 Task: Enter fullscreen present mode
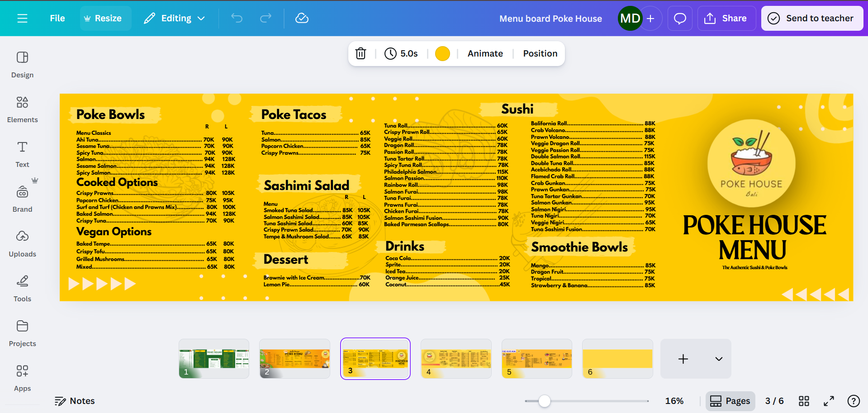(829, 401)
